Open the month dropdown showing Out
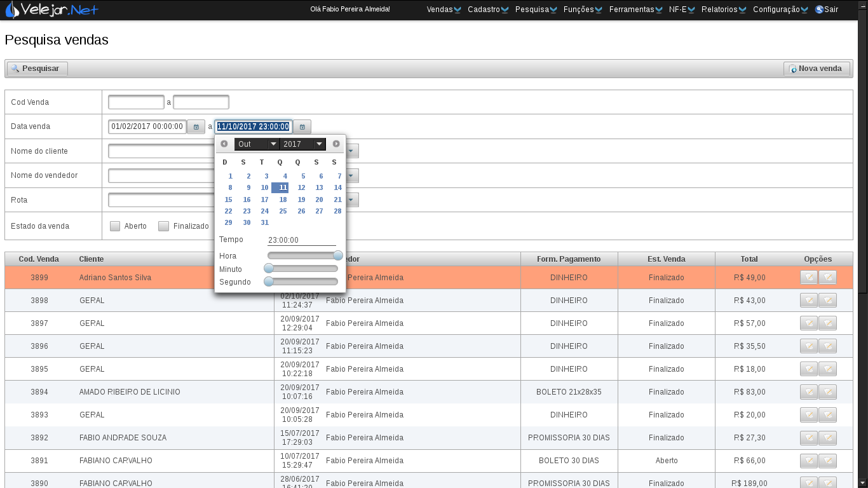 pyautogui.click(x=257, y=144)
